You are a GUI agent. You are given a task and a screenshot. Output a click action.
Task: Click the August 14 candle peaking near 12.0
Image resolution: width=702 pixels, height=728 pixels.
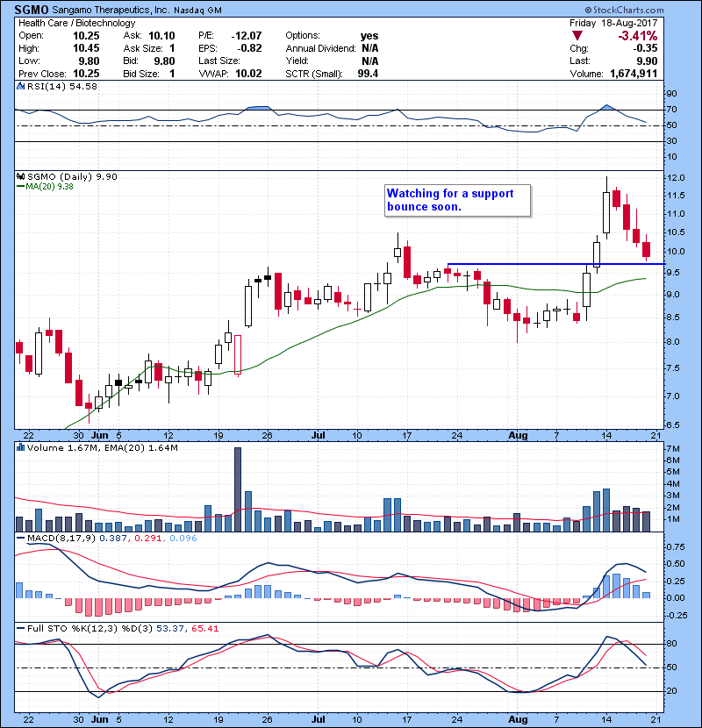(x=606, y=208)
